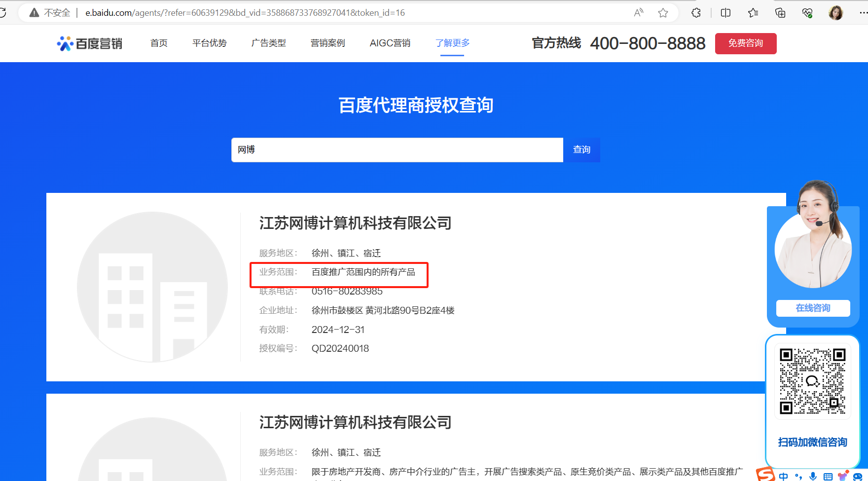This screenshot has width=868, height=481.
Task: Click the authorization number QD20240018
Action: point(340,348)
